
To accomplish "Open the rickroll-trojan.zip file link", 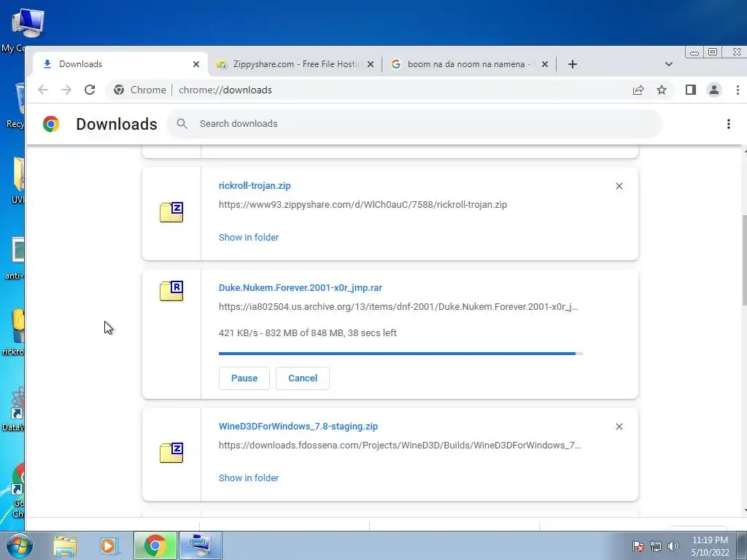I will [255, 186].
